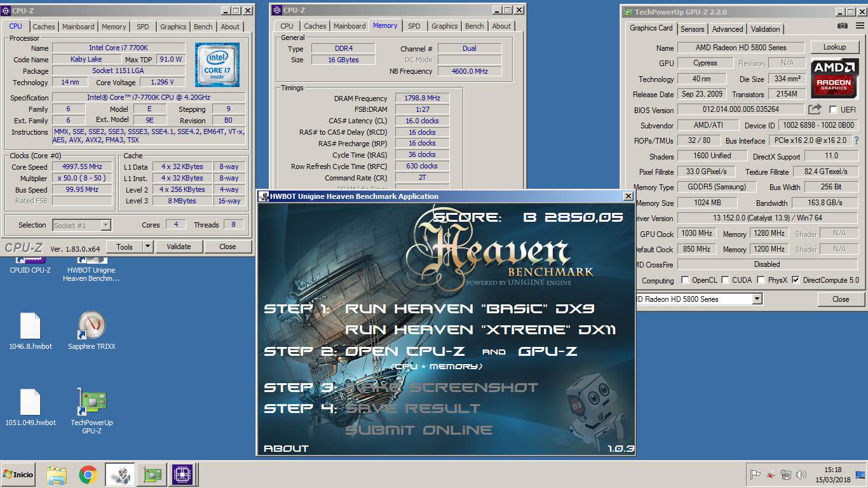Viewport: 868px width, 488px height.
Task: Open Bench tab in Memory CPU-Z window
Action: tap(475, 26)
